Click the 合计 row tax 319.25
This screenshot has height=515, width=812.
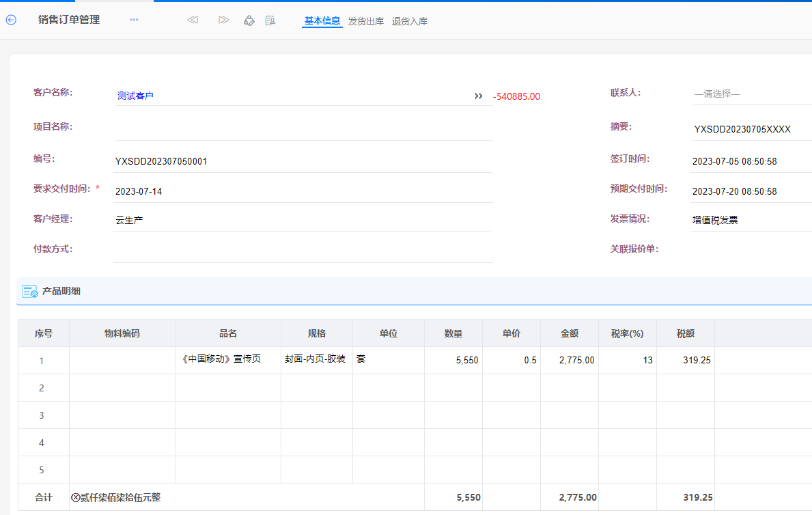click(x=697, y=497)
